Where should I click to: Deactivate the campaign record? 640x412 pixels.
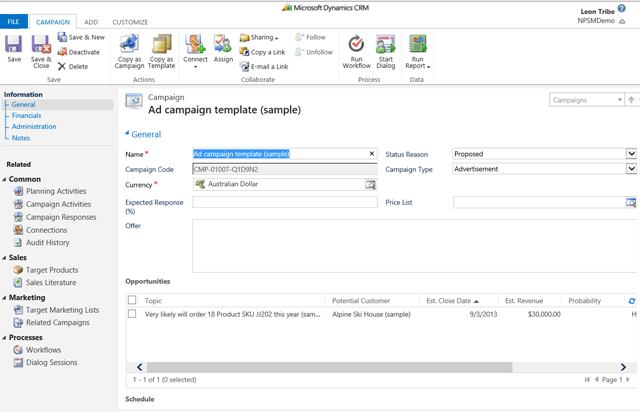pyautogui.click(x=79, y=52)
